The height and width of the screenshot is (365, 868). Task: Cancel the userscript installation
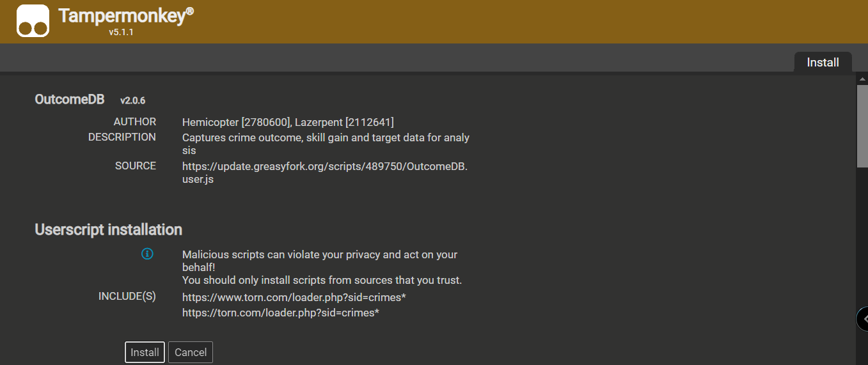tap(191, 352)
